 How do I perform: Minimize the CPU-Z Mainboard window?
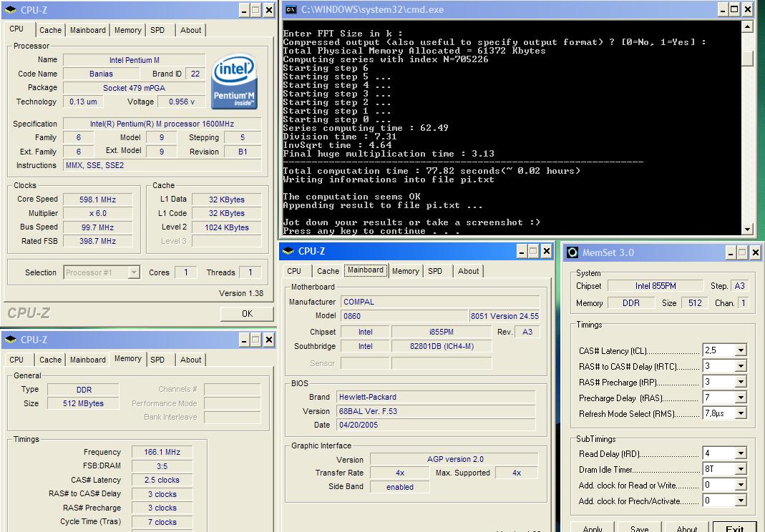(x=522, y=251)
